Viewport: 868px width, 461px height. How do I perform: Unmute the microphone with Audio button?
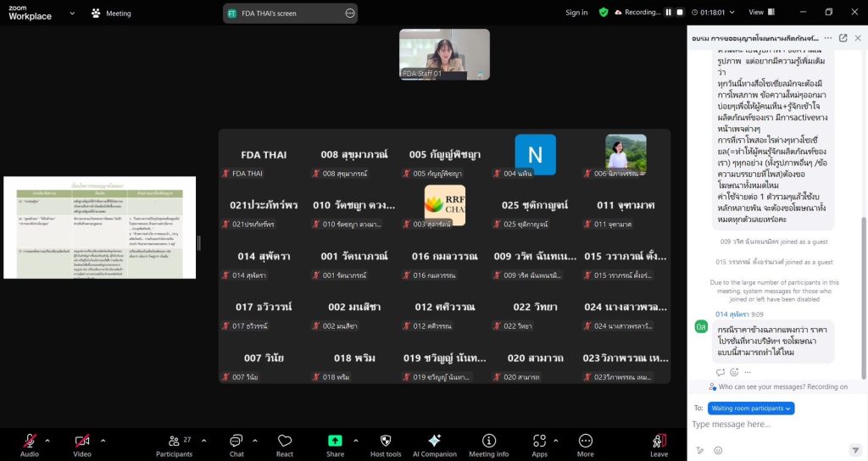tap(30, 442)
